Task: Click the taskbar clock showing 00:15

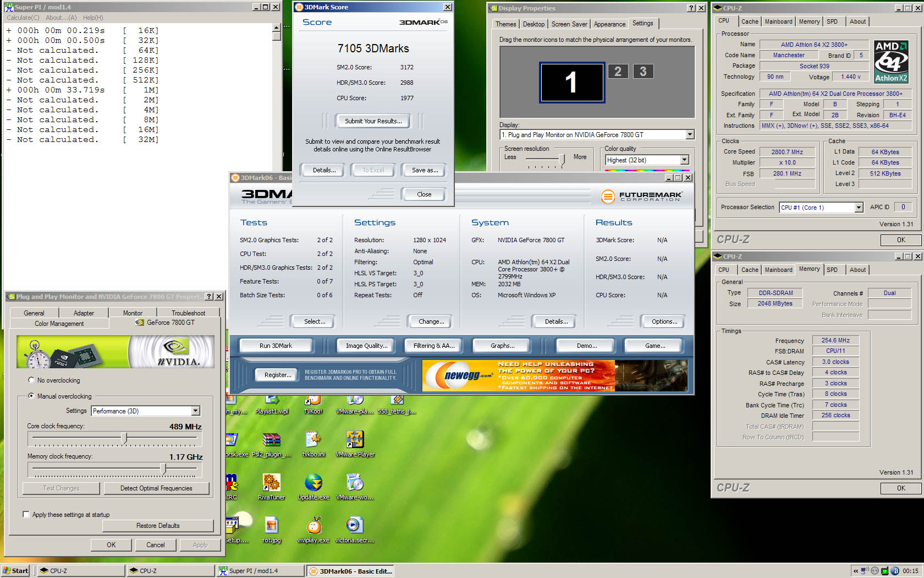Action: click(910, 571)
